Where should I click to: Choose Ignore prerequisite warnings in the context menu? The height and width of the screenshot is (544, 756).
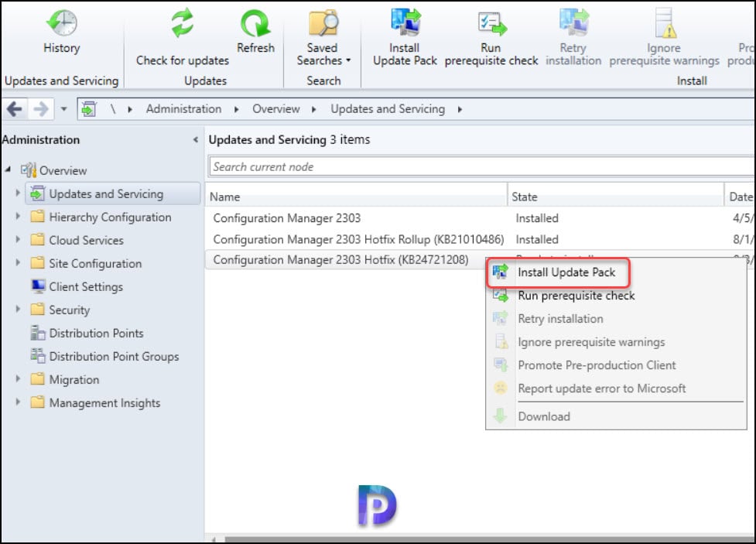coord(616,342)
